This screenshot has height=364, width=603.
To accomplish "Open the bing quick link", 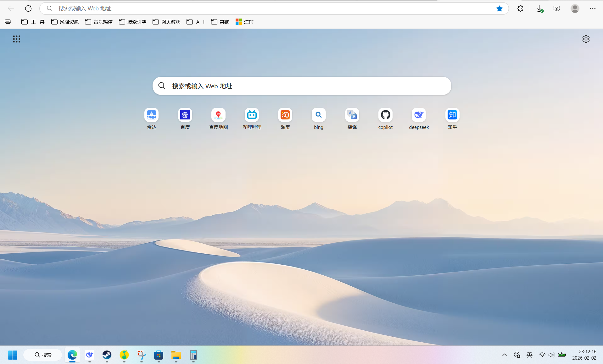I will 319,119.
